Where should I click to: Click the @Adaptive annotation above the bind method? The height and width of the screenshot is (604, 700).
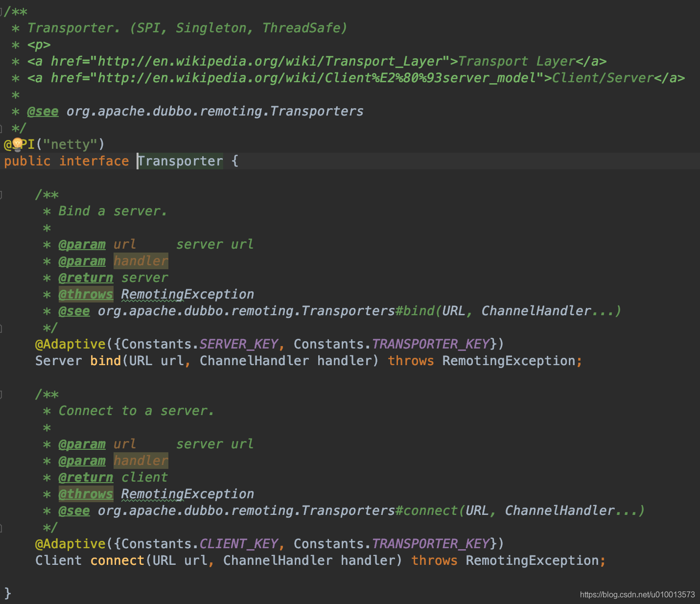(70, 344)
